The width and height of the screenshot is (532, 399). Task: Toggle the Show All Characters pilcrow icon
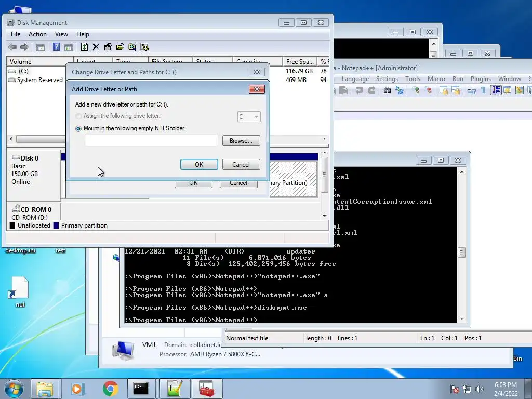483,90
